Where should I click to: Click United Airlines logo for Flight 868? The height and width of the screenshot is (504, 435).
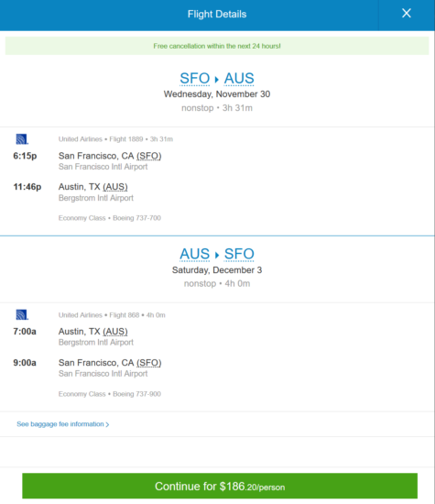[22, 314]
